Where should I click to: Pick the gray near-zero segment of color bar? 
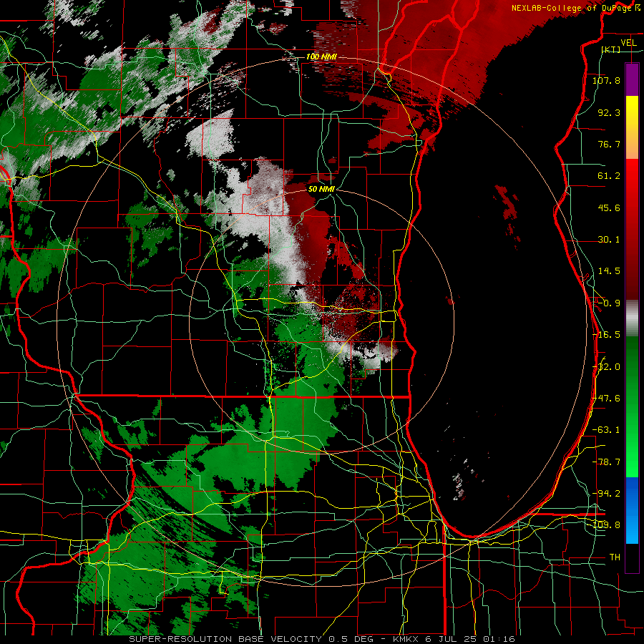(x=632, y=318)
